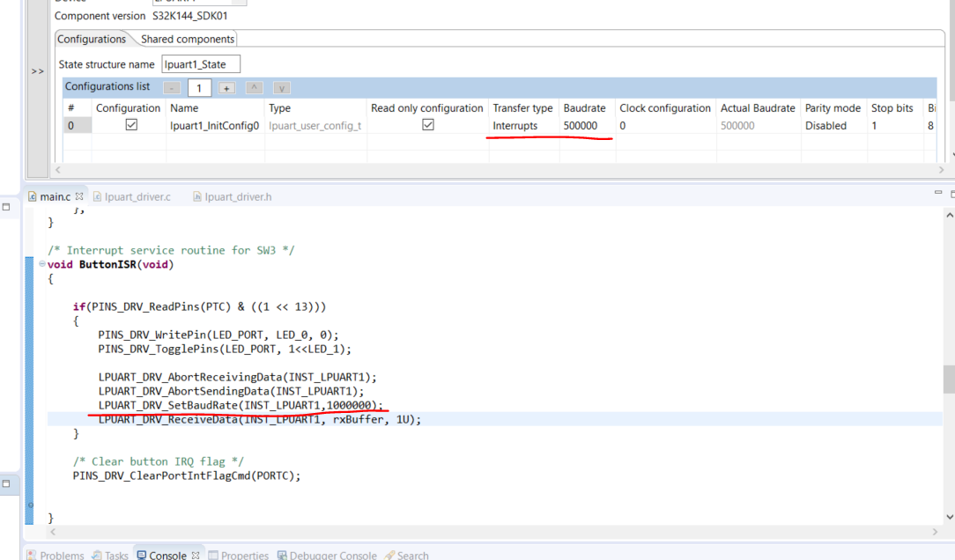
Task: Switch to the Shared components tab
Action: click(x=187, y=39)
